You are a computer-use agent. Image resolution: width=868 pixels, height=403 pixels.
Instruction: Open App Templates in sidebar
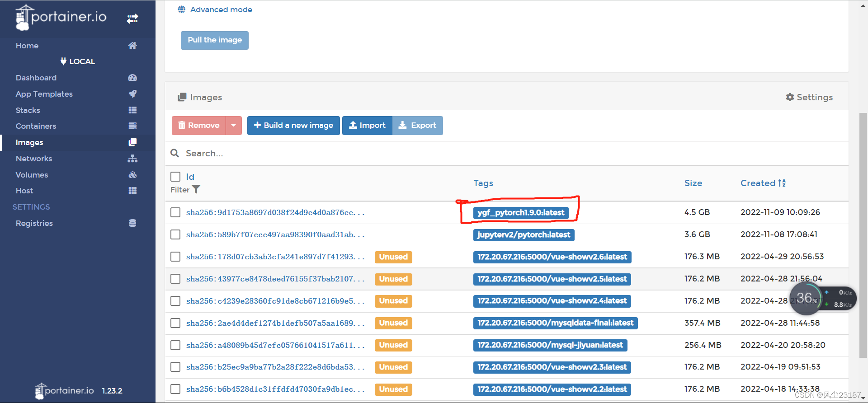click(x=44, y=94)
